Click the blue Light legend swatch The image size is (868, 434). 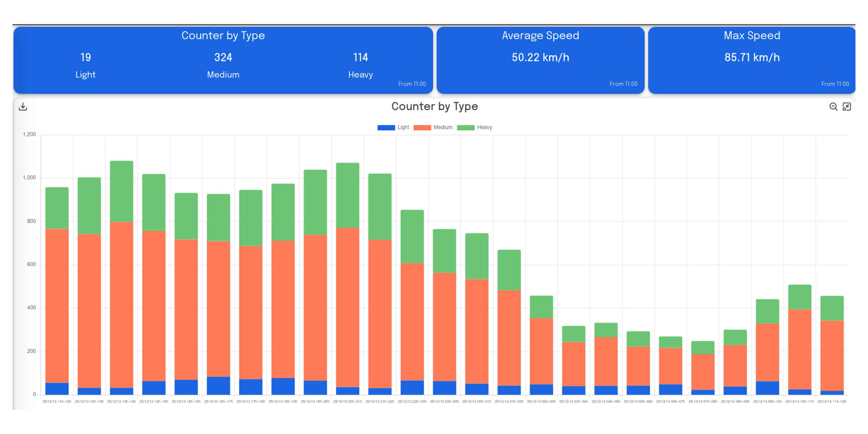pos(386,127)
